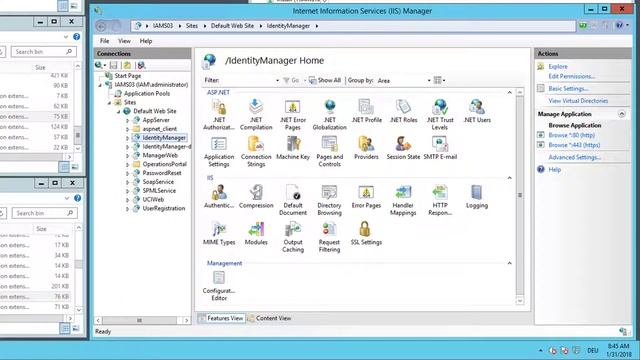
Task: Expand the AppServer tree node
Action: pyautogui.click(x=127, y=120)
